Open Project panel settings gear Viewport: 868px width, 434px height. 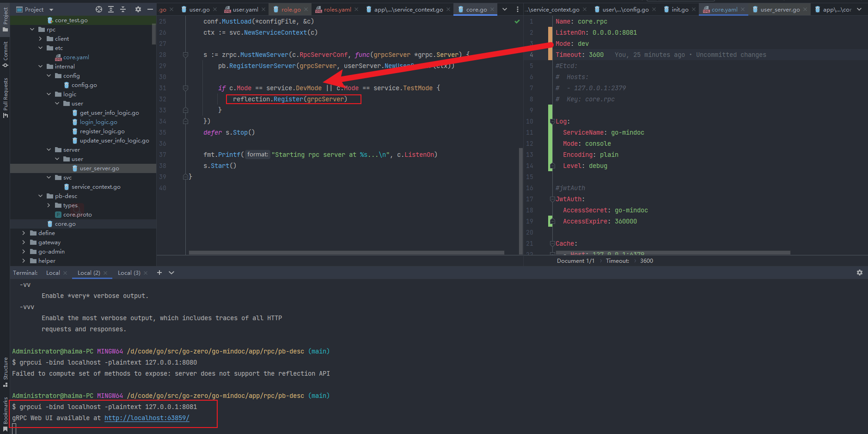[x=138, y=9]
